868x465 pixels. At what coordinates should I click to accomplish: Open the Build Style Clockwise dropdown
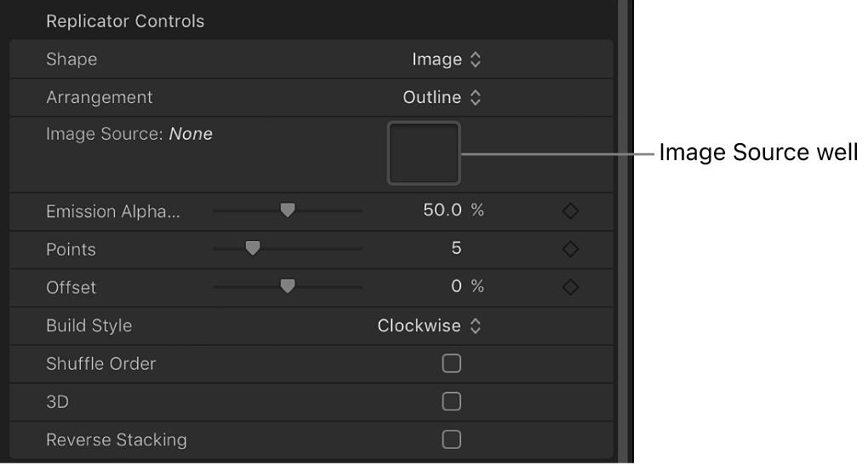pyautogui.click(x=430, y=326)
